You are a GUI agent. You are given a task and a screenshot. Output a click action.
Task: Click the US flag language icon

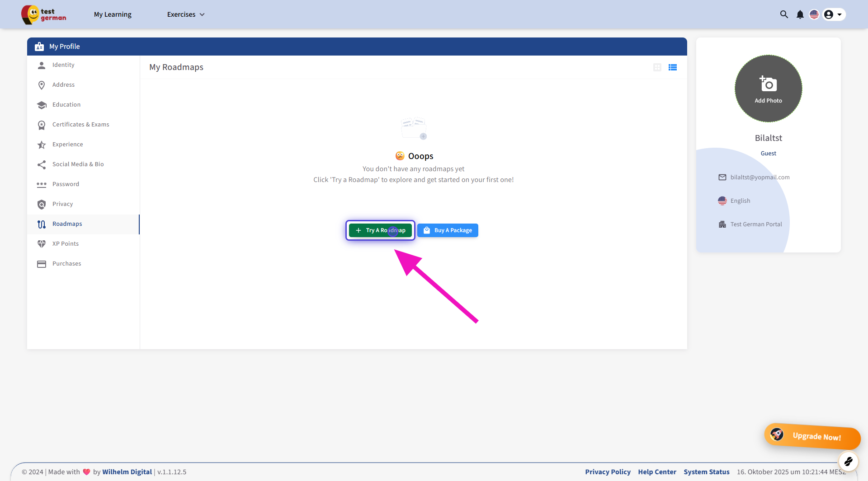coord(814,14)
